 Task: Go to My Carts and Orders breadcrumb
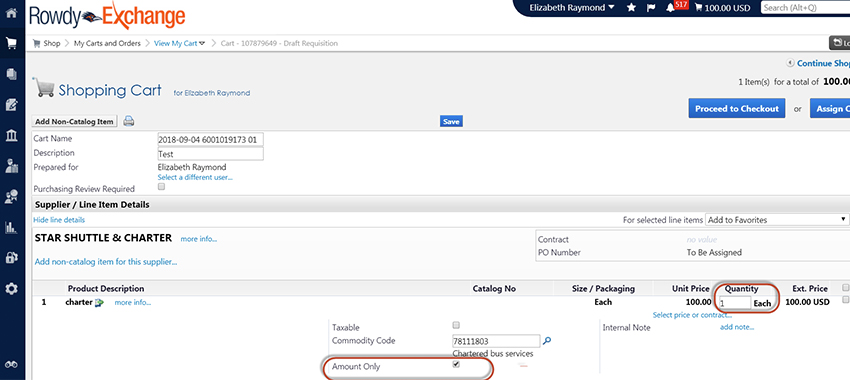click(x=107, y=43)
